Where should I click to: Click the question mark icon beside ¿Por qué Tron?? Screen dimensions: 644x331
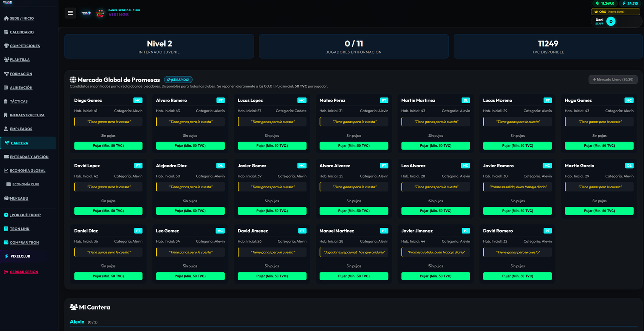click(x=6, y=215)
